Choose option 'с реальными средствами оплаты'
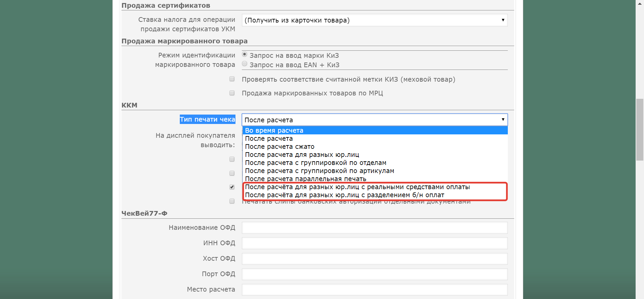644x299 pixels. point(357,187)
